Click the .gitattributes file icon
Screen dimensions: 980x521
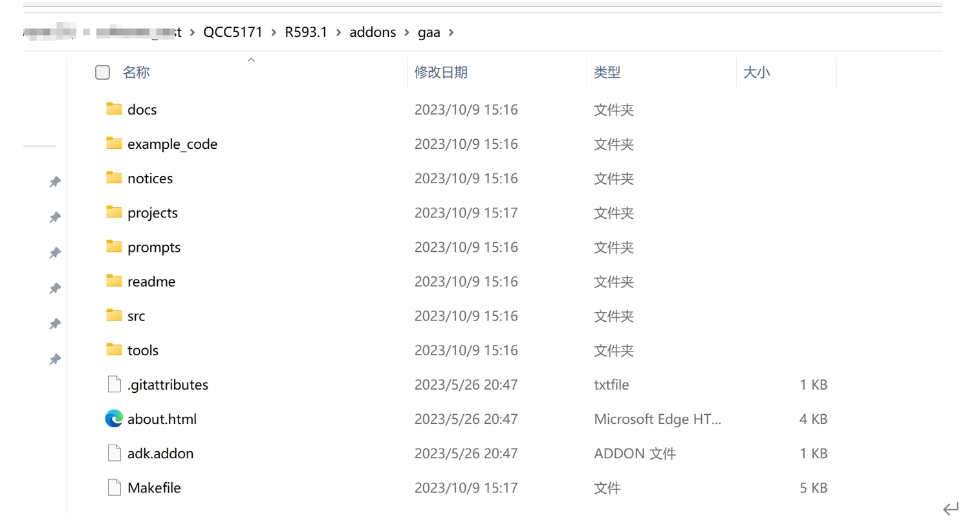click(x=114, y=384)
